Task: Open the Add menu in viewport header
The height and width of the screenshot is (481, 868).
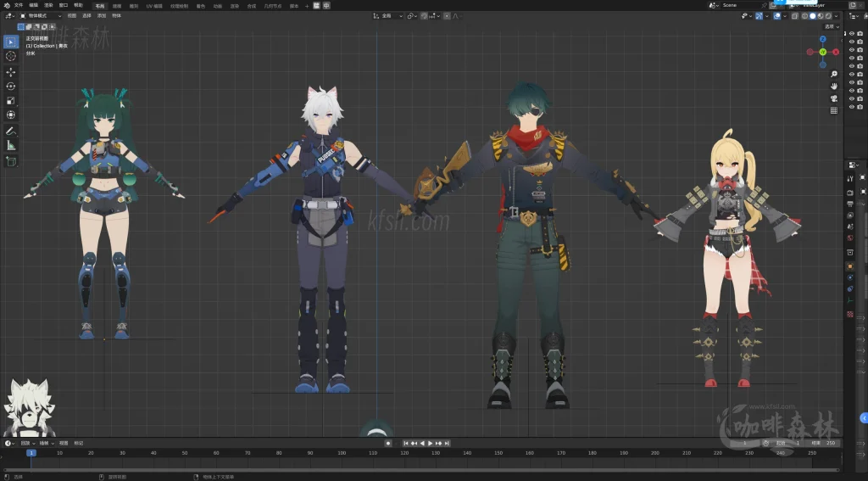Action: 102,15
